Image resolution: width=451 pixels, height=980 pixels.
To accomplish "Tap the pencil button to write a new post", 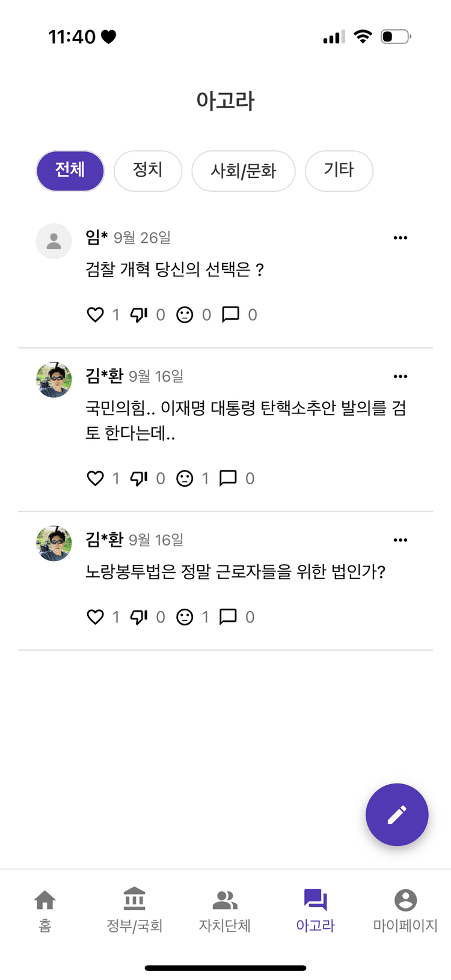I will pyautogui.click(x=397, y=815).
